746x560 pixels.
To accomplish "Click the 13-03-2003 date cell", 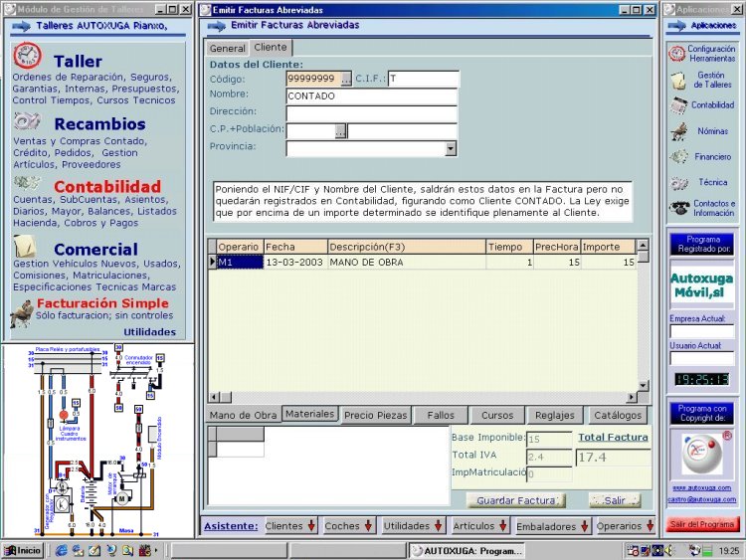I will [295, 263].
